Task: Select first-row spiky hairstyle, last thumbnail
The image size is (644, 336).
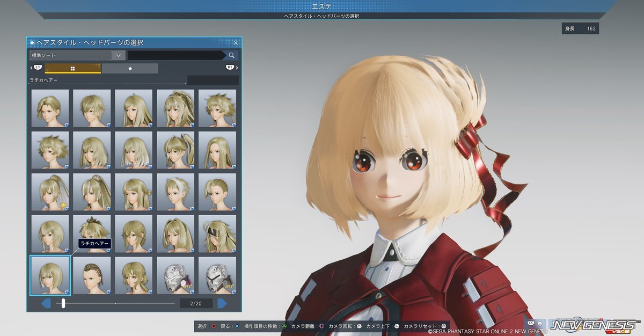Action: [x=217, y=108]
